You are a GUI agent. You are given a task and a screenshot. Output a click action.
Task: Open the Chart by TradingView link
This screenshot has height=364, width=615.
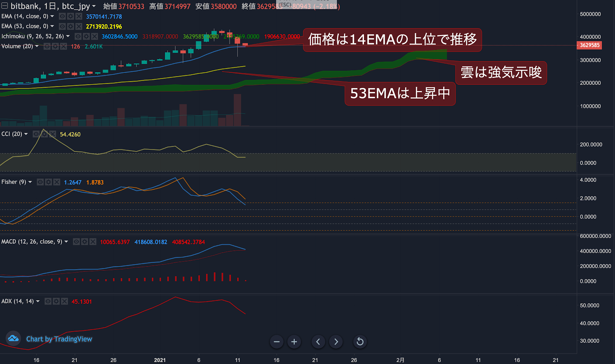[59, 339]
